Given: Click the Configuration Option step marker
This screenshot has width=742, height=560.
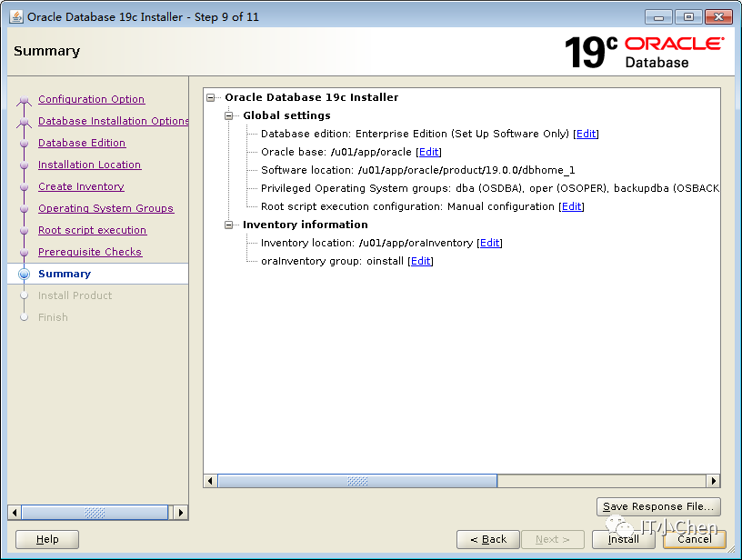Looking at the screenshot, I should [25, 100].
